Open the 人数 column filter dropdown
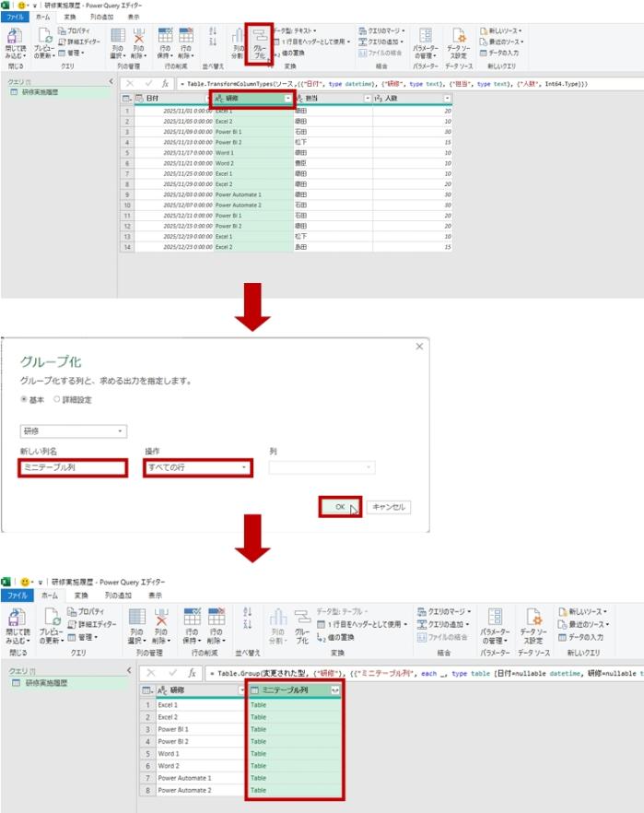Viewport: 644px width, 813px height. pyautogui.click(x=447, y=98)
